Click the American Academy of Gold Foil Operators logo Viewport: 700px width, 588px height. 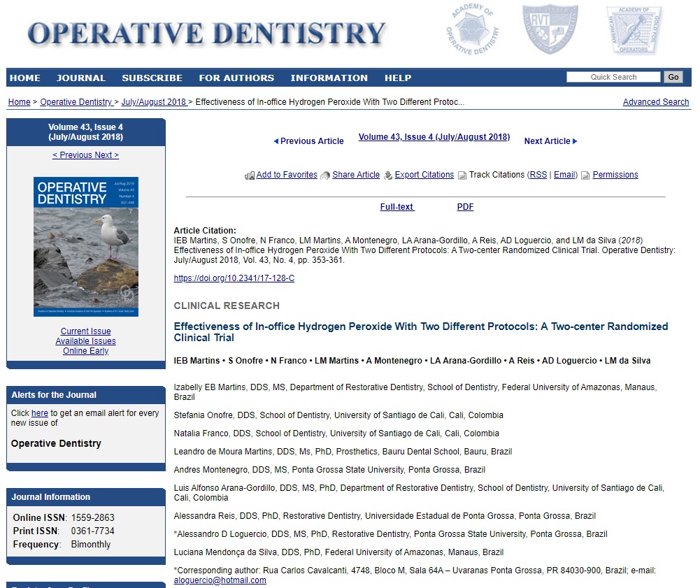(x=634, y=31)
